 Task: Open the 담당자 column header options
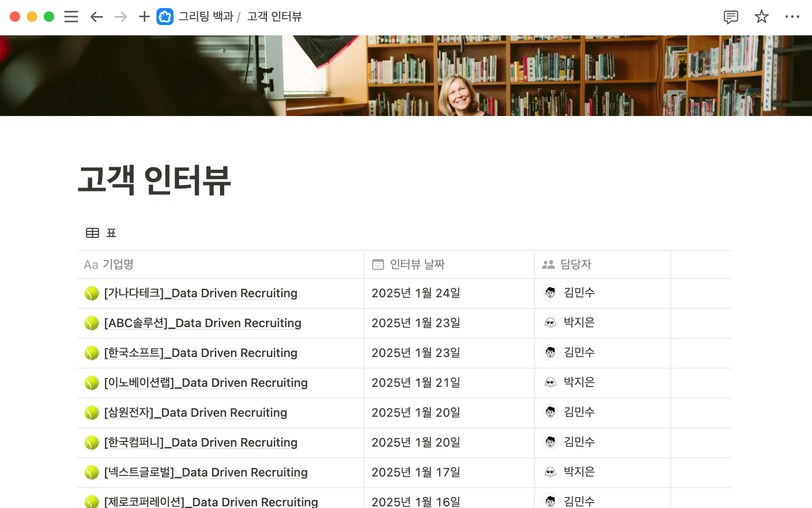tap(576, 265)
